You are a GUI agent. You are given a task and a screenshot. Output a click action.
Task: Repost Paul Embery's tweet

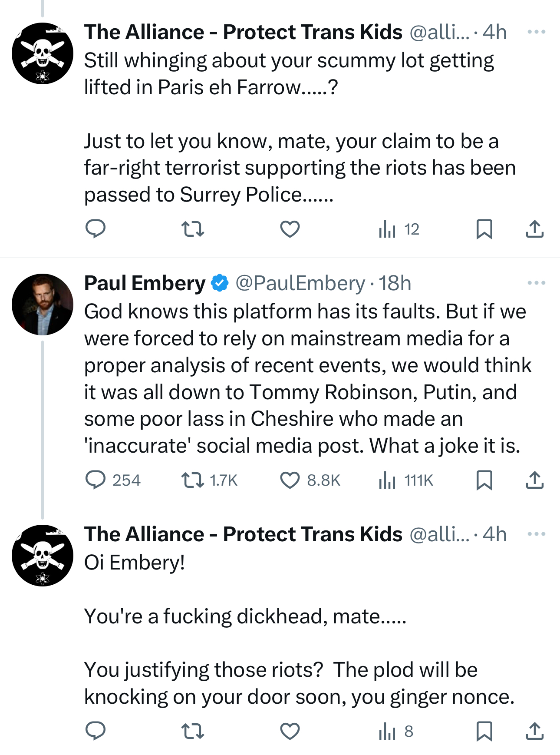[x=192, y=480]
